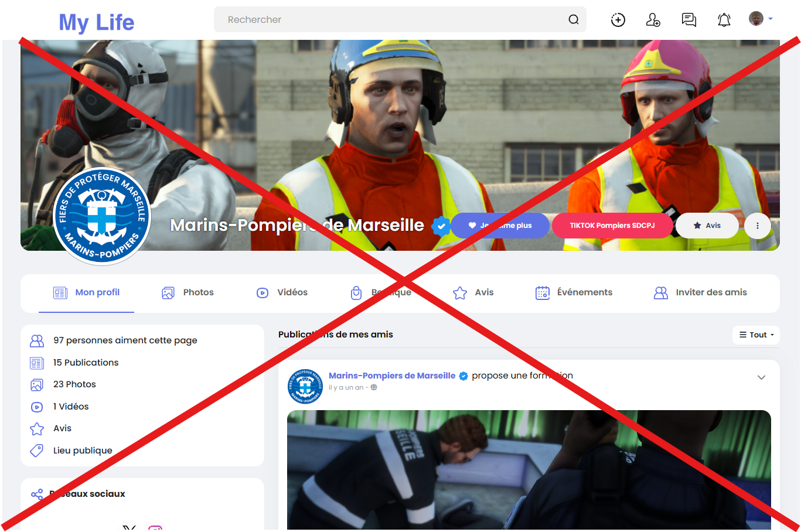
Task: Expand the user account avatar menu
Action: coord(760,19)
